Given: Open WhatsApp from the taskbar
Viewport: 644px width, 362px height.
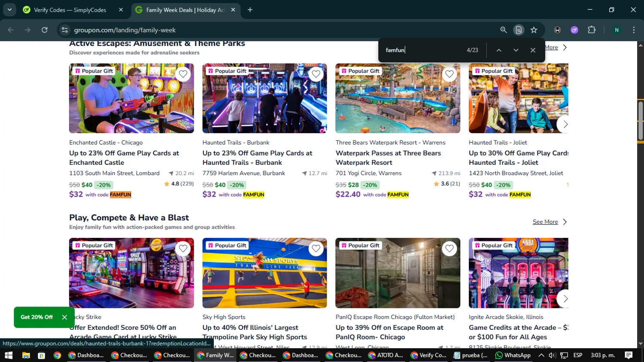Looking at the screenshot, I should (513, 355).
